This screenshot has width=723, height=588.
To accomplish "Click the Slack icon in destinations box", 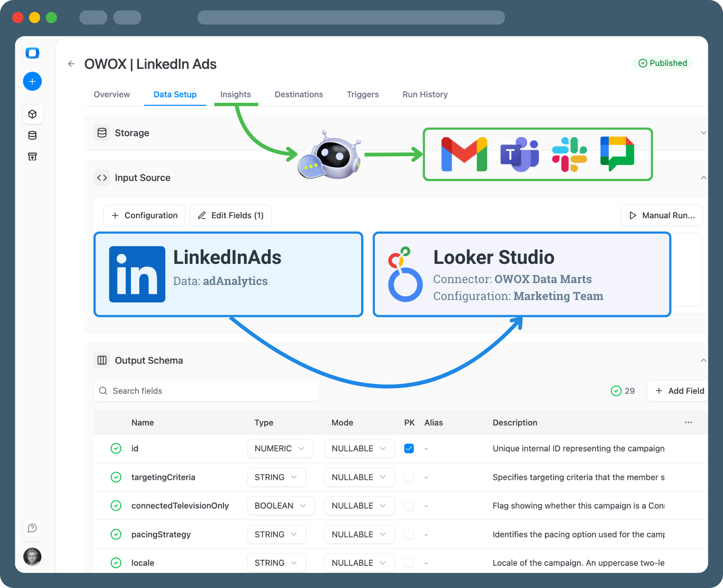I will click(569, 154).
